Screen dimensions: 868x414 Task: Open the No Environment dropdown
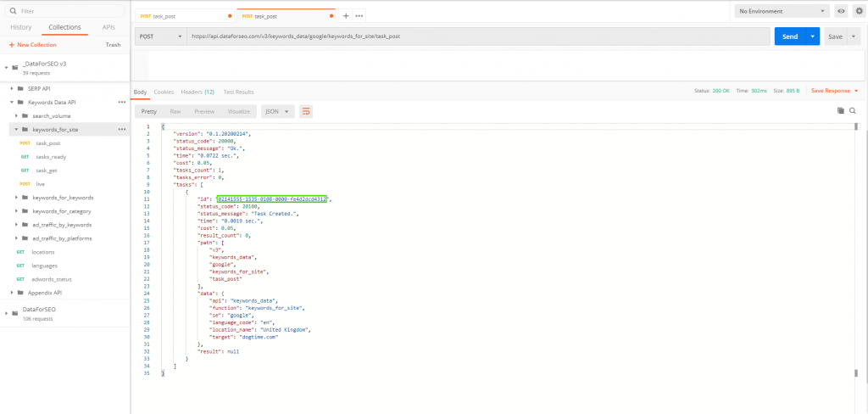click(782, 11)
